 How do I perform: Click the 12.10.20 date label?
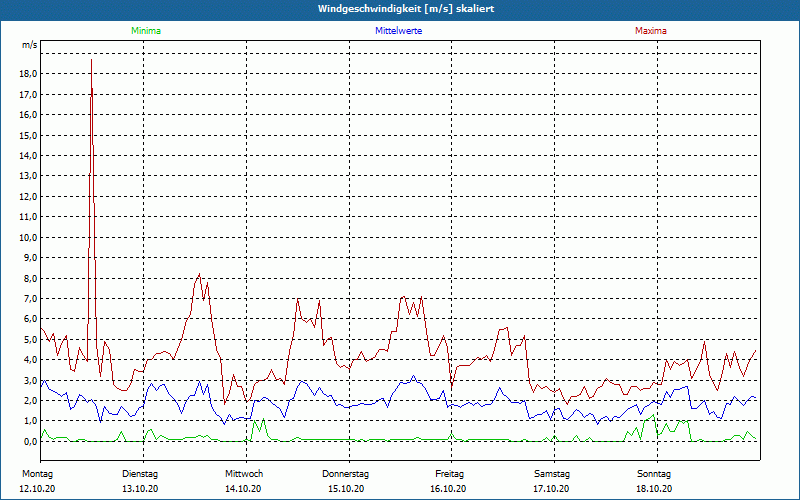pos(37,489)
